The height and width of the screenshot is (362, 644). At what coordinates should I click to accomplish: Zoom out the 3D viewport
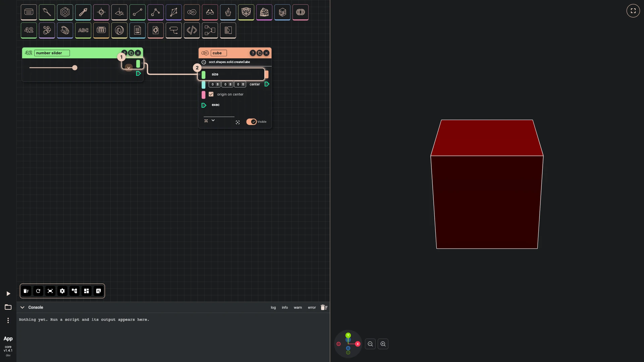point(370,344)
